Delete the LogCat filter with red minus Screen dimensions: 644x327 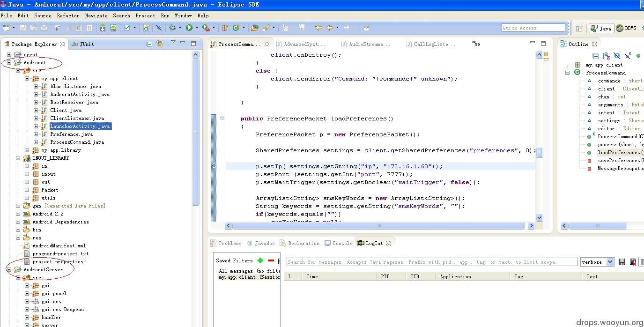(271, 260)
